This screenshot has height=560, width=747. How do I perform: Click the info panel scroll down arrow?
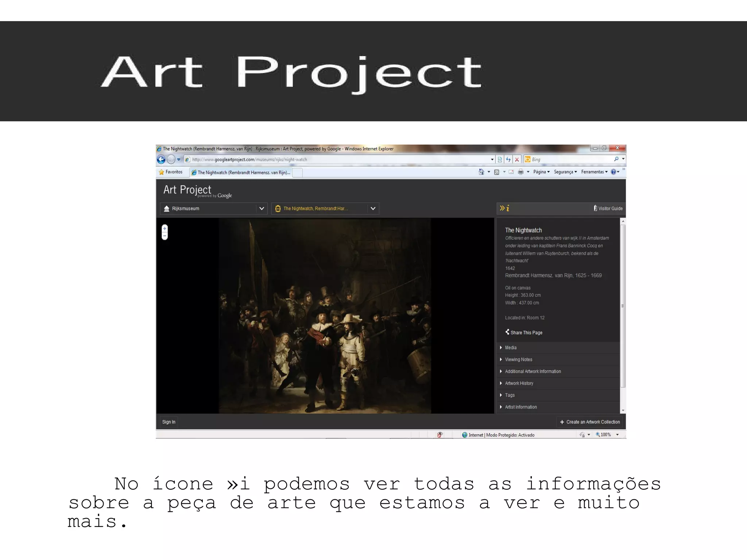tap(623, 411)
